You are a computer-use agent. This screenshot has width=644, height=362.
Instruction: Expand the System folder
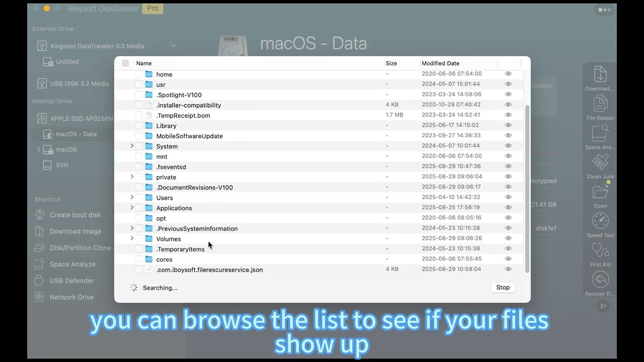[132, 146]
